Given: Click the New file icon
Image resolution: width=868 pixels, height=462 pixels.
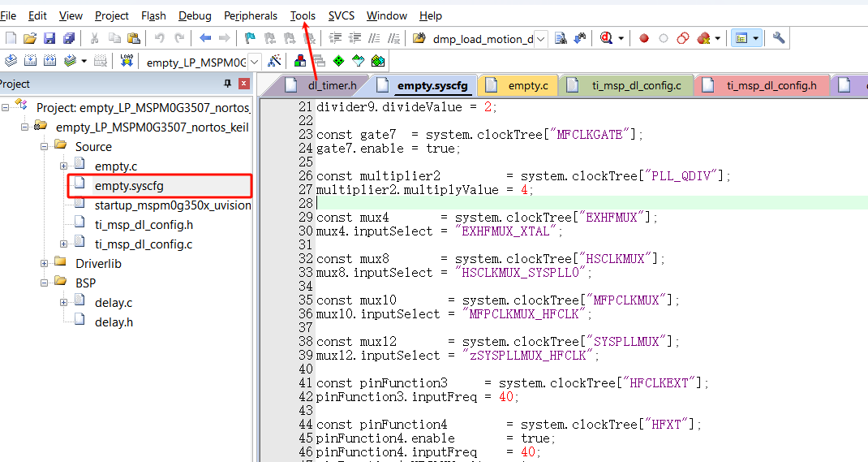Looking at the screenshot, I should point(11,38).
